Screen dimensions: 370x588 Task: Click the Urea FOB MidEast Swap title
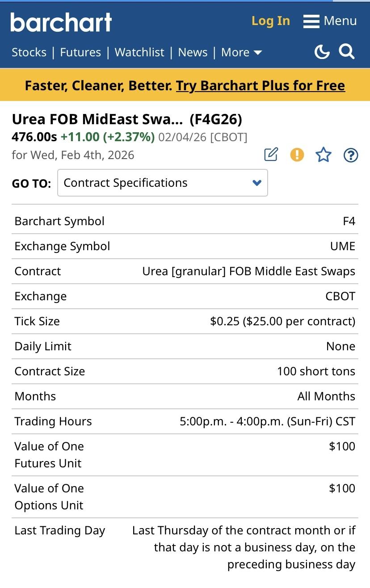(x=97, y=119)
